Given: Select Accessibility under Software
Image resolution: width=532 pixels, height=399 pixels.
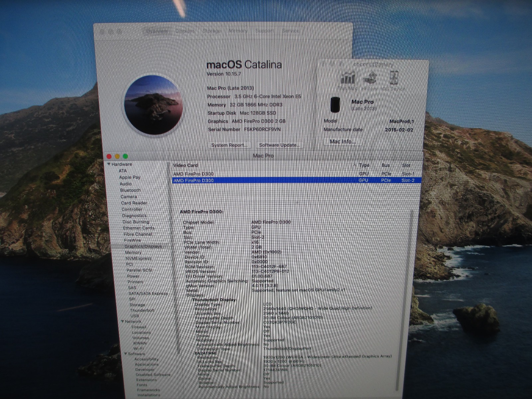Looking at the screenshot, I should pyautogui.click(x=147, y=359).
